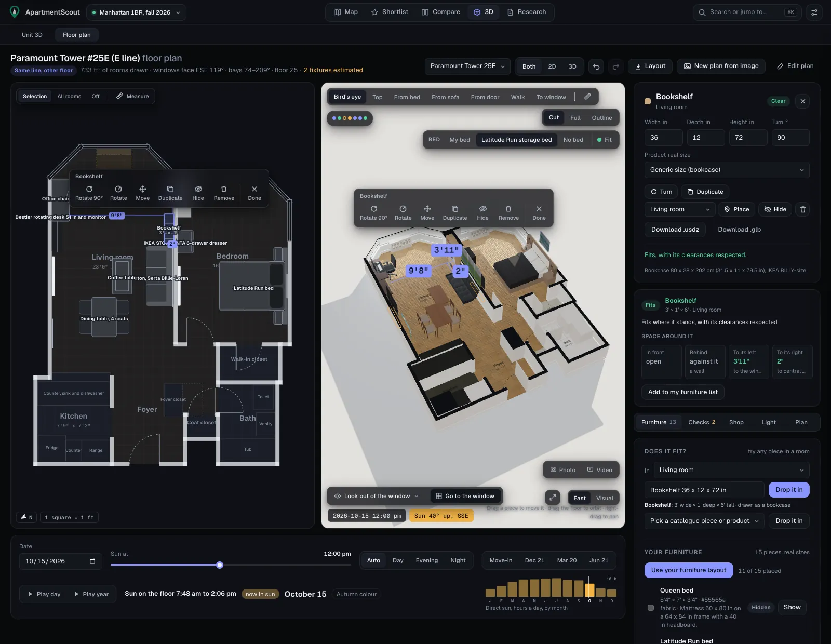Screen dimensions: 831x644
Task: Click the redo arrow icon
Action: click(615, 66)
